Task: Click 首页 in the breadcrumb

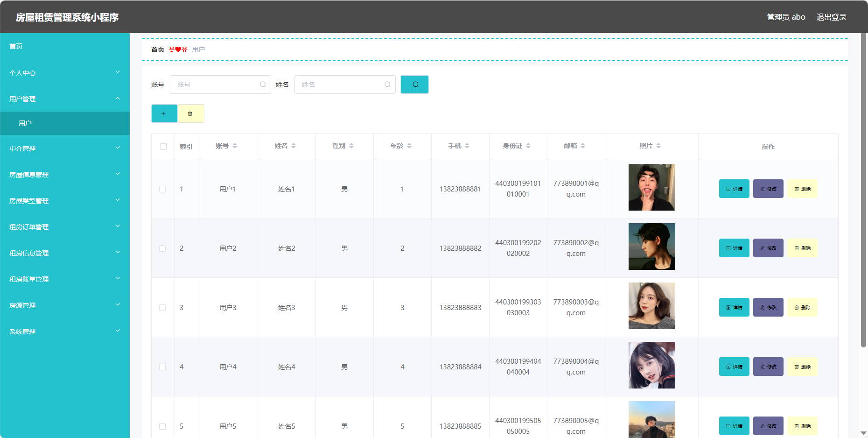Action: (158, 49)
